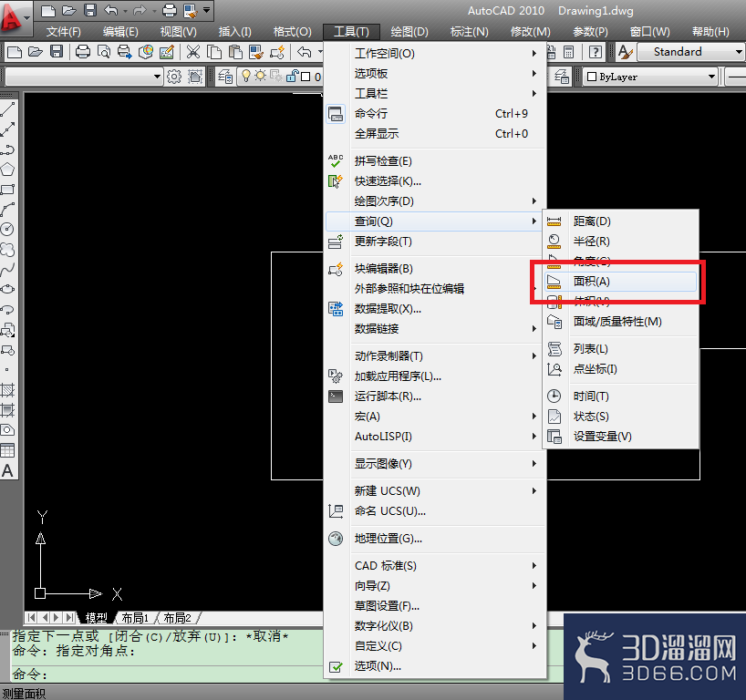Select the Hatch draw tool
The width and height of the screenshot is (746, 700).
[7, 390]
